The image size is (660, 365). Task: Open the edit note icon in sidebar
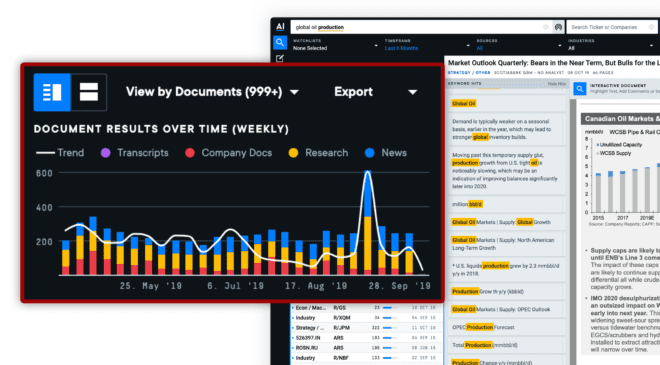[280, 59]
